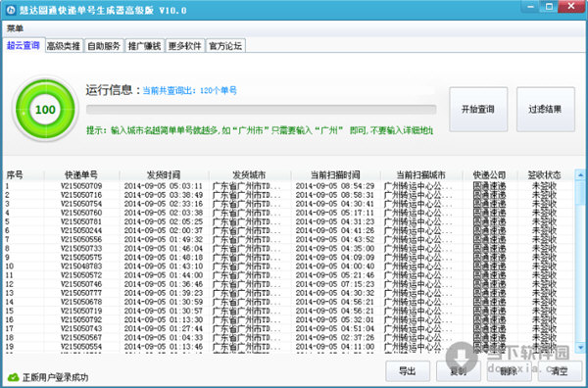Viewport: 588px width, 388px height.
Task: Click the 当前扫描城市 column header
Action: [x=421, y=174]
